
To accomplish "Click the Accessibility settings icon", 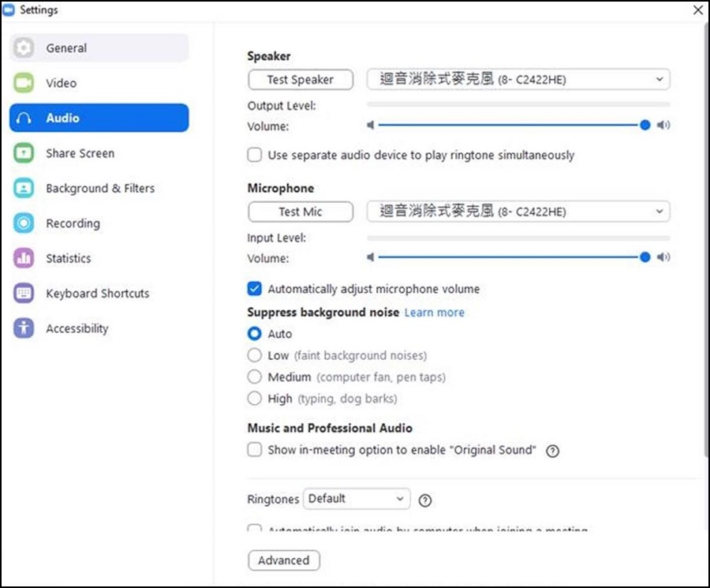I will click(x=24, y=328).
